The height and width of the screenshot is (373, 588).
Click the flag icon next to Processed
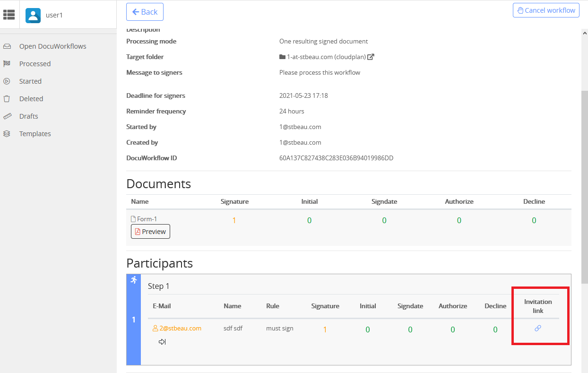pos(7,63)
